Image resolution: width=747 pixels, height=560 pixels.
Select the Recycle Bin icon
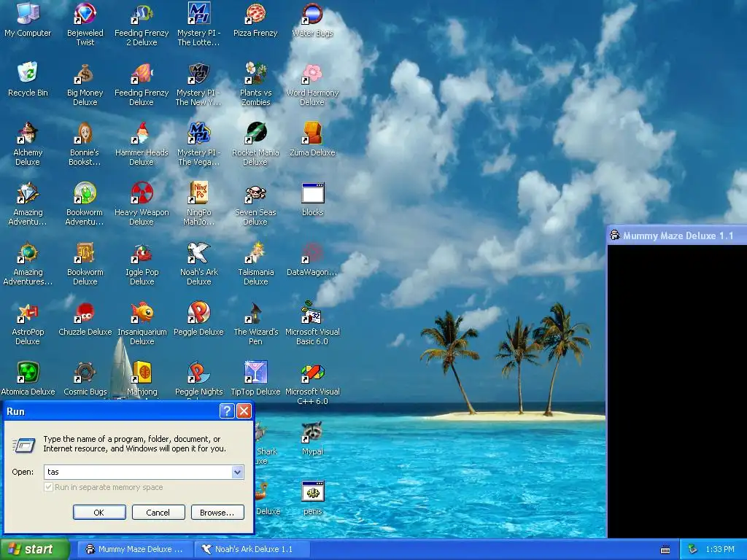28,79
